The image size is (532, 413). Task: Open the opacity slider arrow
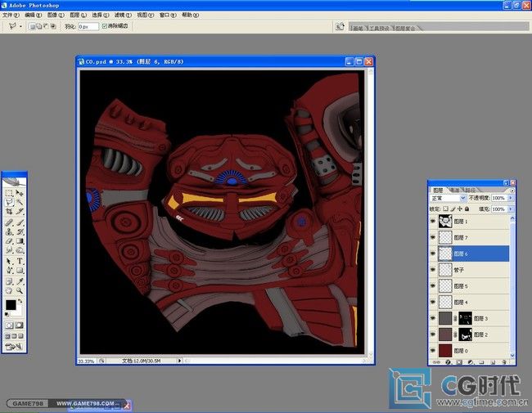click(x=511, y=198)
